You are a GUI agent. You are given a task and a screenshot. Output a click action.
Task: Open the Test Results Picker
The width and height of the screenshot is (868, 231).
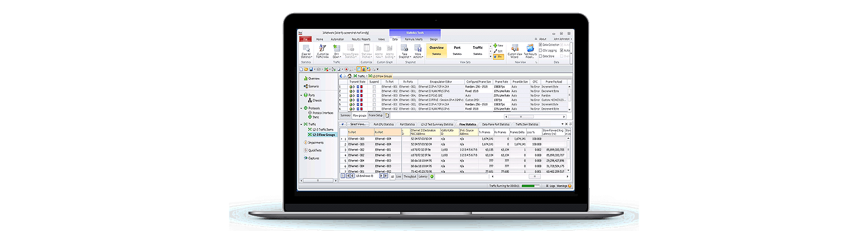coord(530,51)
